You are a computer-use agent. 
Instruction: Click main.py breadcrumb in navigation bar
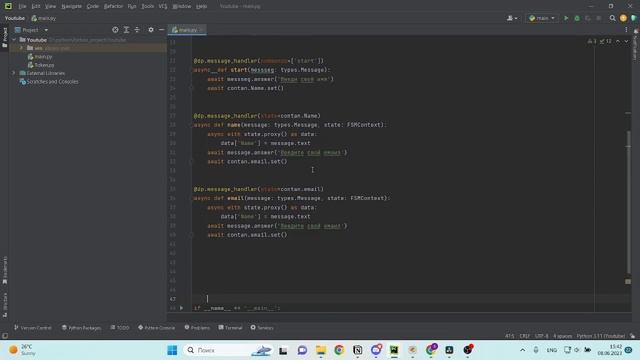(44, 18)
